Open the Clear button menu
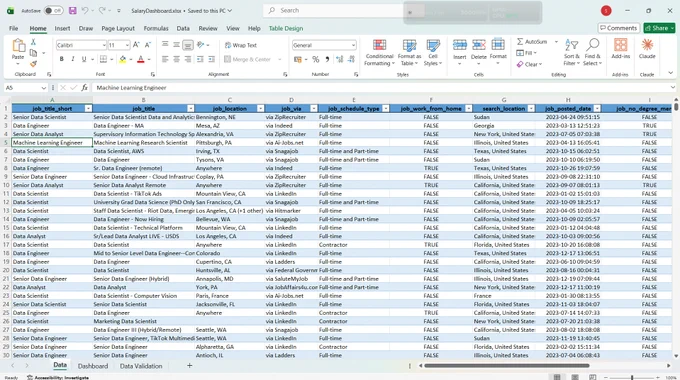680x380 pixels. click(x=529, y=64)
